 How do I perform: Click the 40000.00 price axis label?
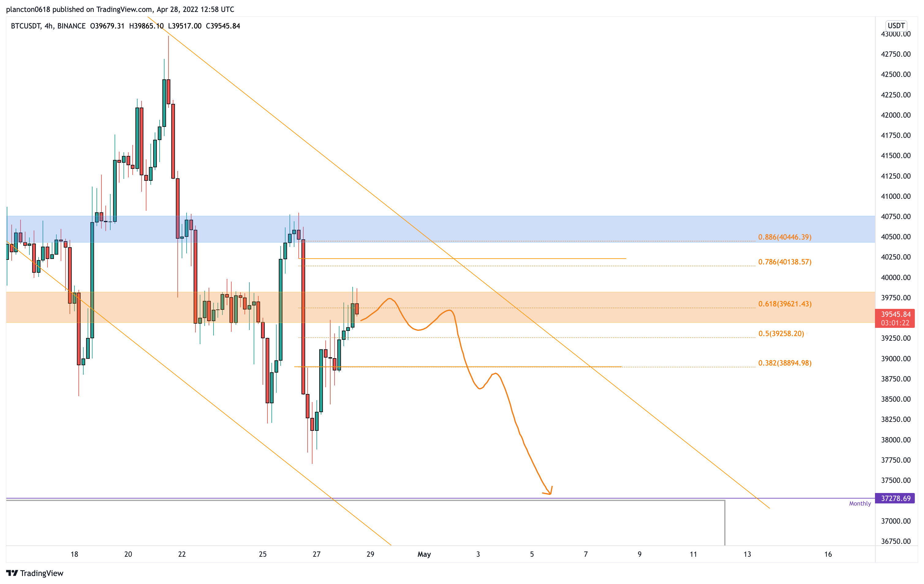(896, 277)
